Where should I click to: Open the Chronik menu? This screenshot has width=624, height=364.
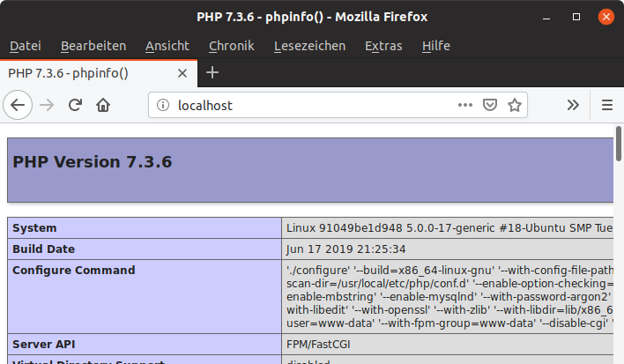[x=232, y=46]
